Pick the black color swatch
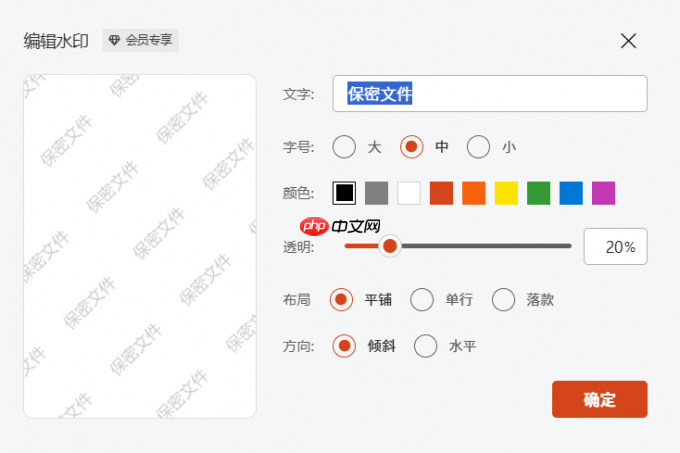 (x=344, y=193)
